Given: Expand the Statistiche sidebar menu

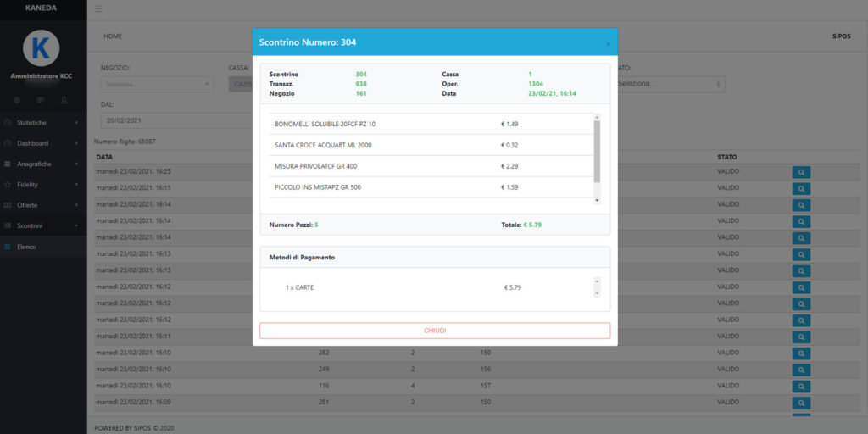Looking at the screenshot, I should tap(42, 123).
